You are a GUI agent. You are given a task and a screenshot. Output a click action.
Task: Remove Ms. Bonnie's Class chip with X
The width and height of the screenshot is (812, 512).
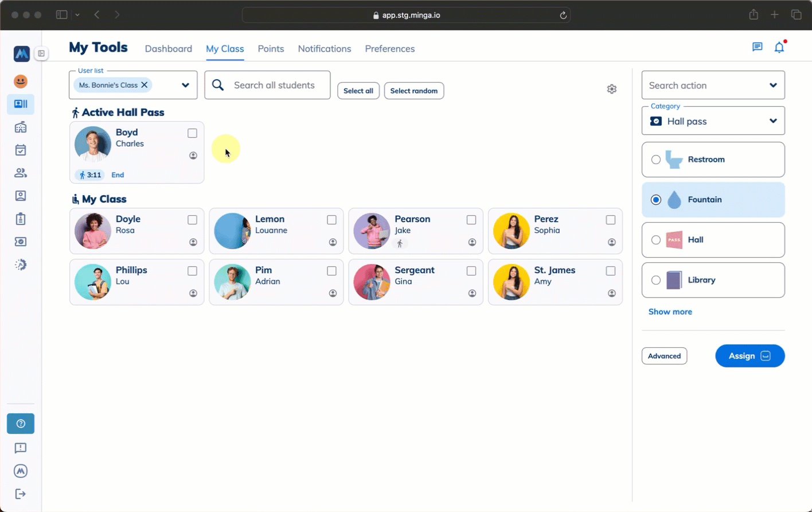pyautogui.click(x=145, y=85)
